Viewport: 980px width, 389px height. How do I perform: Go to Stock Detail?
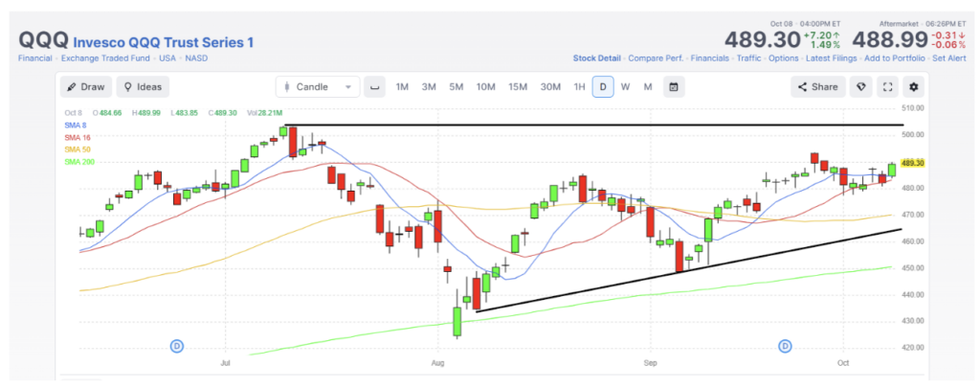(x=597, y=58)
